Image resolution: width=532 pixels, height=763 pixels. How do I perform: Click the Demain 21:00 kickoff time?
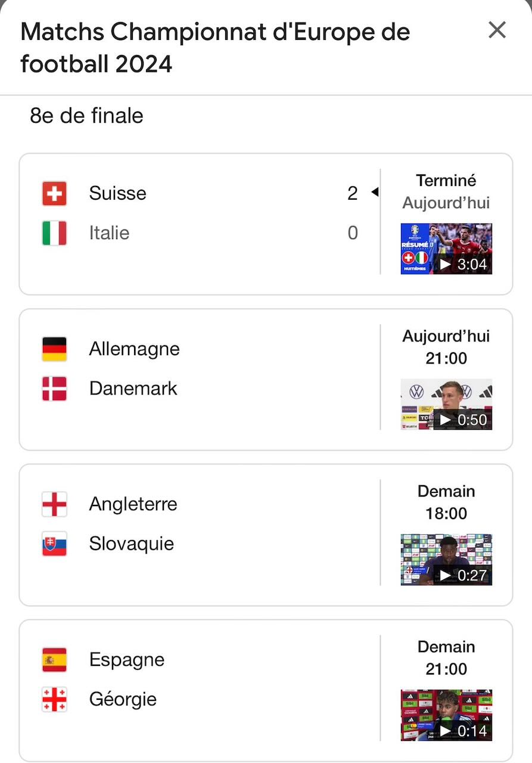[446, 657]
